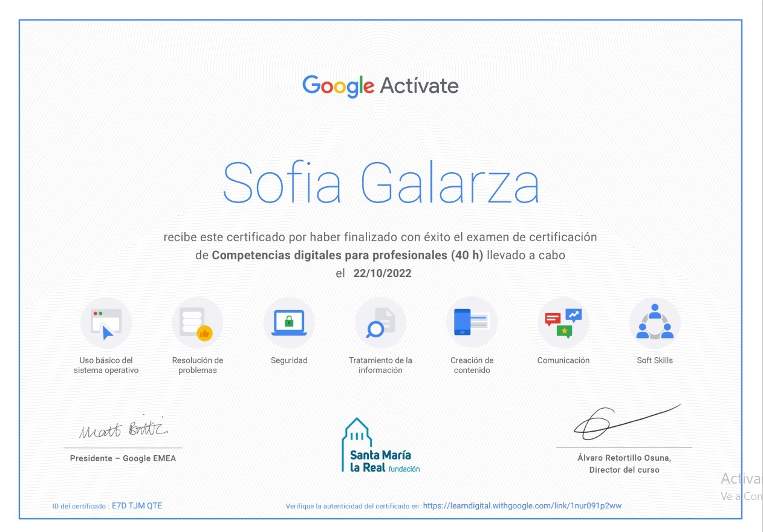
Task: Open the learndigital.withgoogle.com verification link
Action: tap(522, 505)
